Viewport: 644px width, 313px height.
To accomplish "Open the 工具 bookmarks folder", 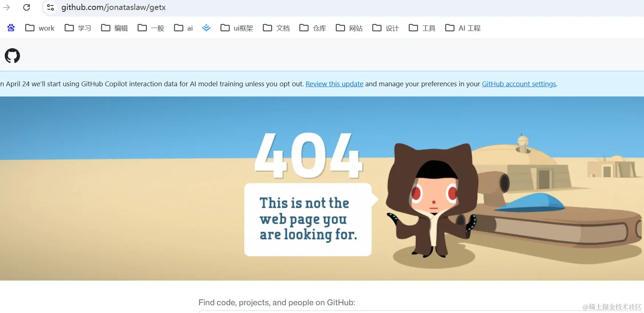I will 422,28.
